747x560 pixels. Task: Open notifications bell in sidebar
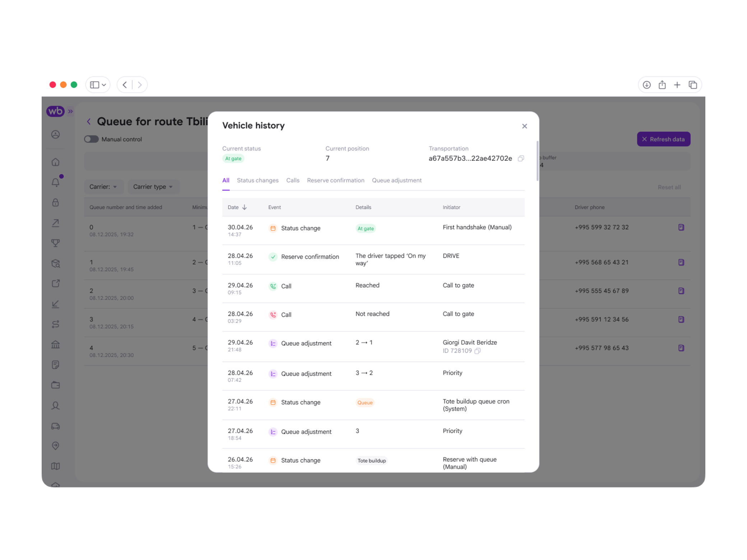[x=55, y=182]
